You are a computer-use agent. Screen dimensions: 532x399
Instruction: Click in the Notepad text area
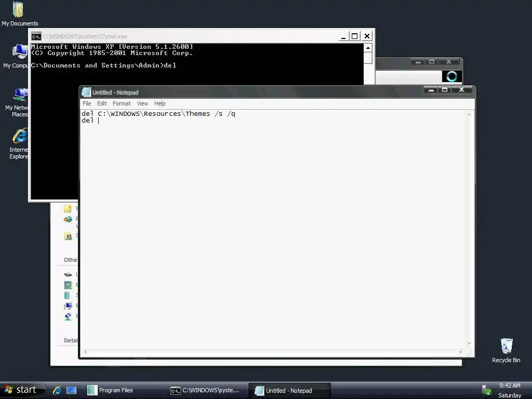click(273, 229)
